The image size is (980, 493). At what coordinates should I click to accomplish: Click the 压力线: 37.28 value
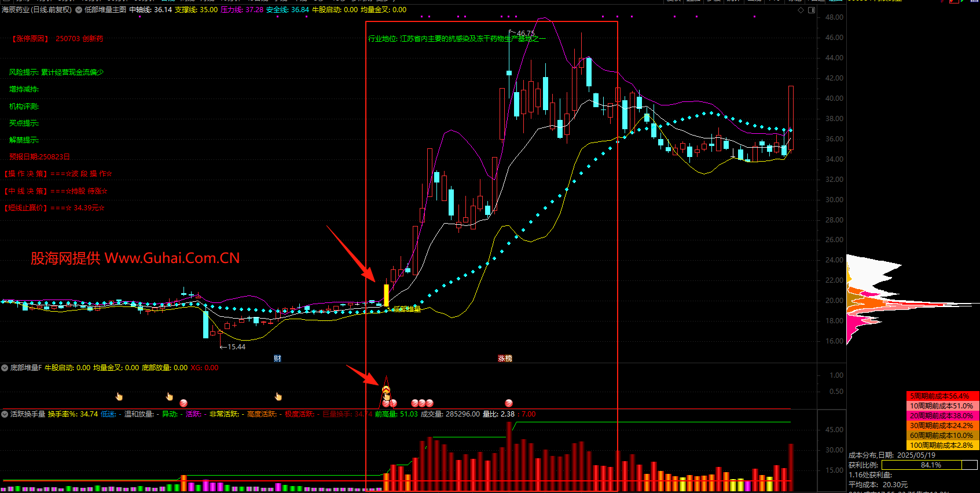[242, 10]
